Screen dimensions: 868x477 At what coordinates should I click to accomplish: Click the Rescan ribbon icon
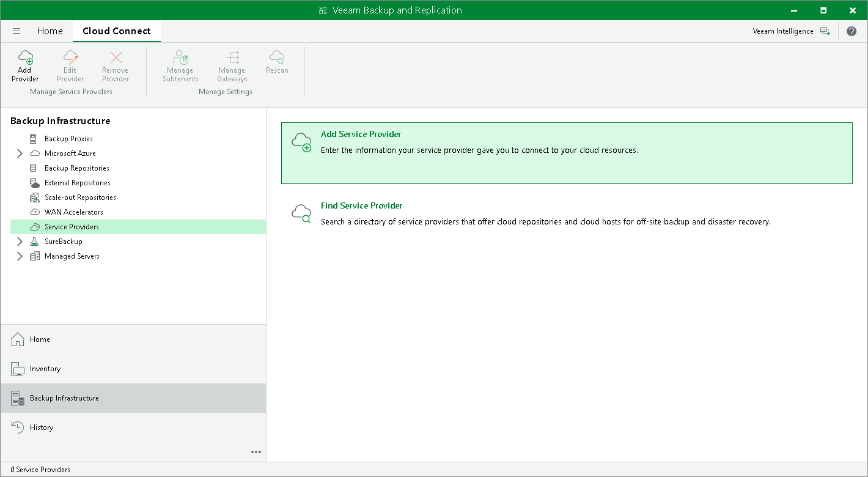tap(277, 57)
